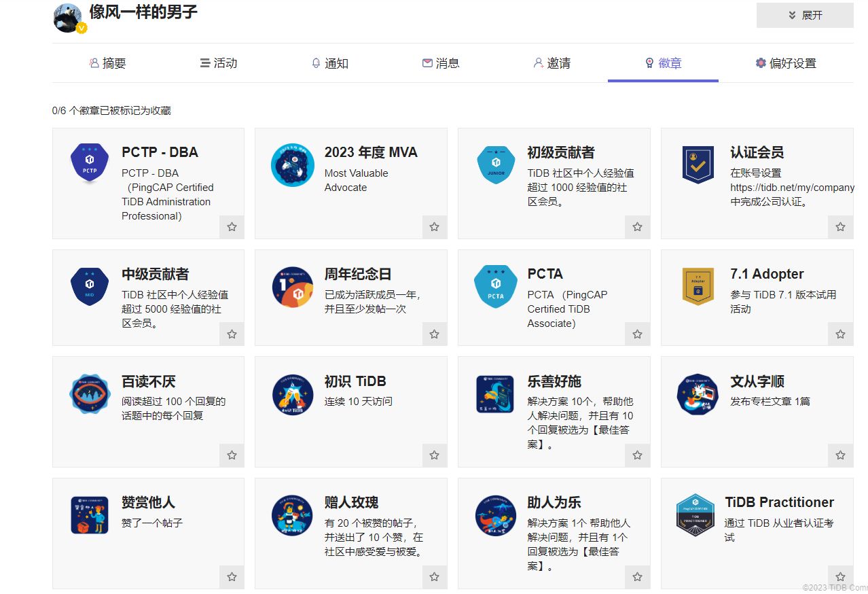Expand the profile with 展开 button
Screen dimensions: 868x594
point(805,15)
